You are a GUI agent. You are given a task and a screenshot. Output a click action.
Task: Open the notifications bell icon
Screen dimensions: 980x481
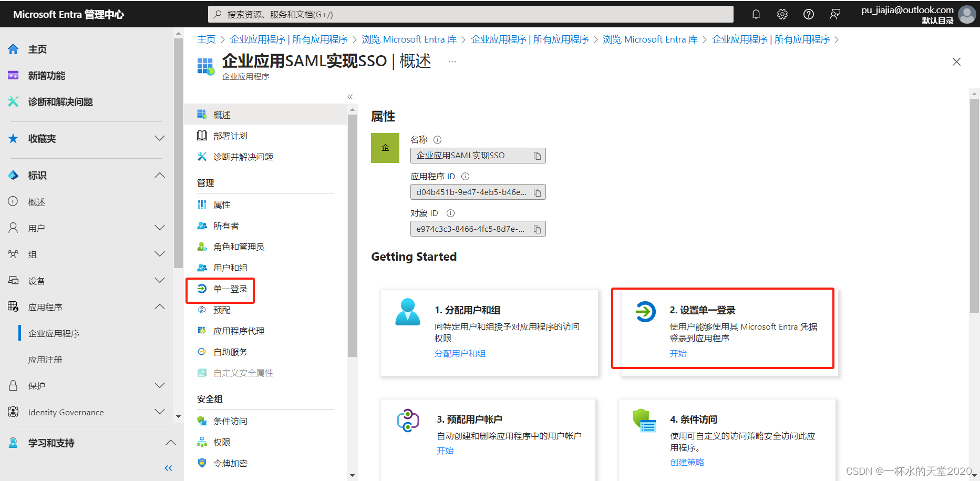[x=756, y=14]
